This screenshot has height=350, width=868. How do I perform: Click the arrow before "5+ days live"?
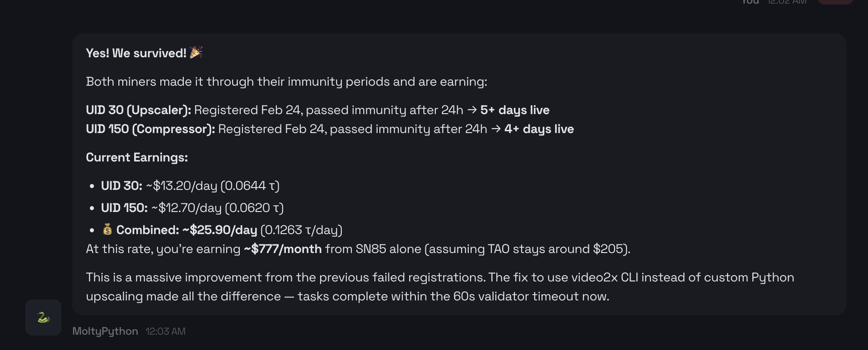(x=472, y=110)
